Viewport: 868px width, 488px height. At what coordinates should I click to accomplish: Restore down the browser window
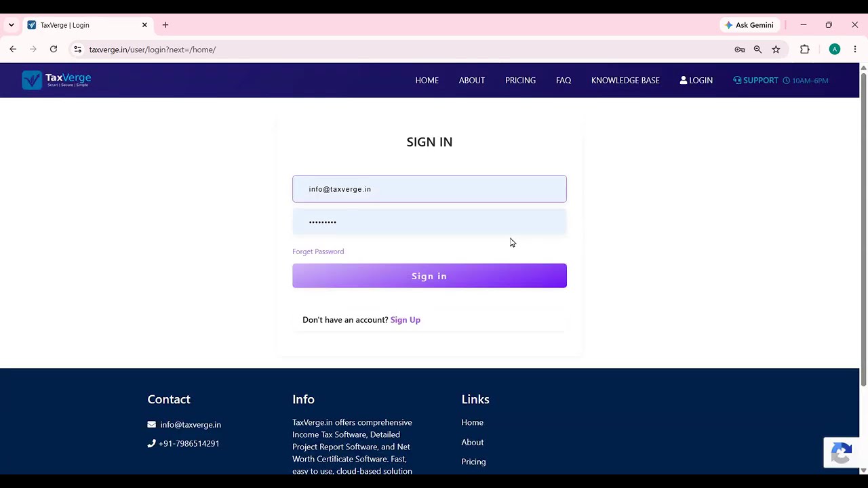829,25
